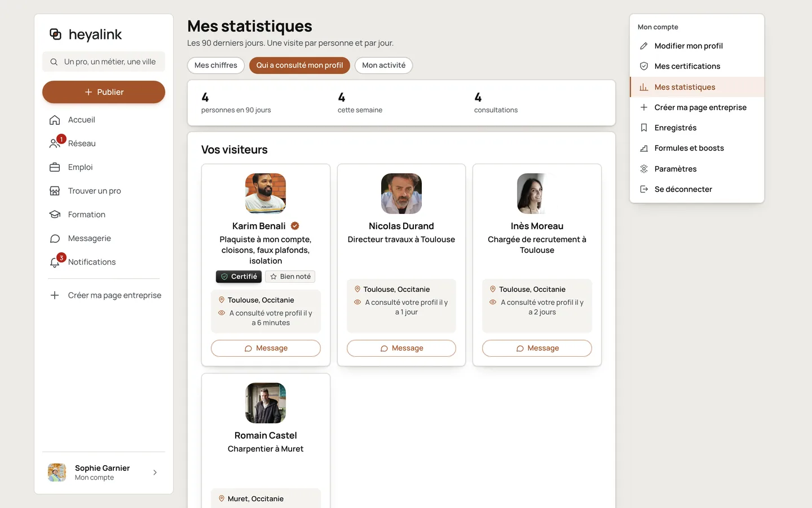812x508 pixels.
Task: Click the heyalink logo icon
Action: tap(55, 34)
